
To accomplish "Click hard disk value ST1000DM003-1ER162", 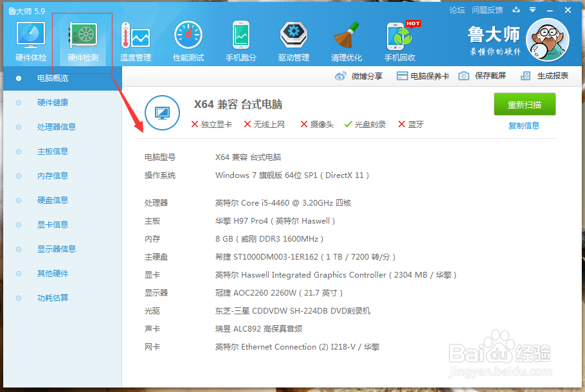I will [x=305, y=256].
